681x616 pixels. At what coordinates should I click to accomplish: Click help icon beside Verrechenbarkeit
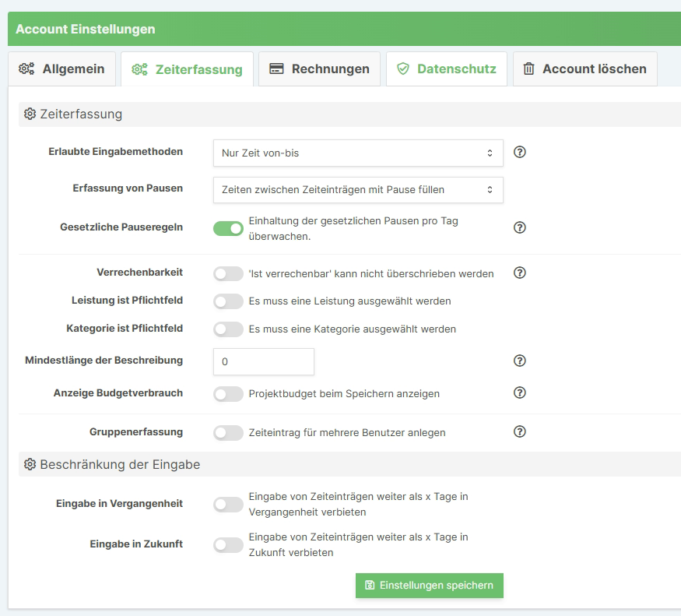[521, 273]
